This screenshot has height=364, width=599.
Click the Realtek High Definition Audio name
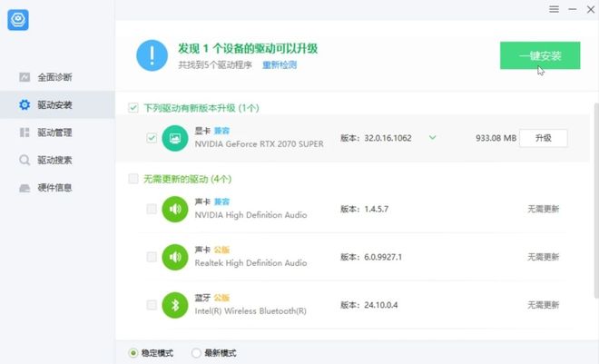click(250, 263)
